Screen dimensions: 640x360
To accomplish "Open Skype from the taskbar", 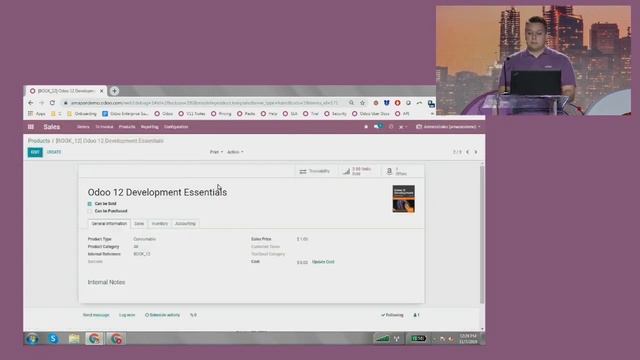I will tap(53, 338).
